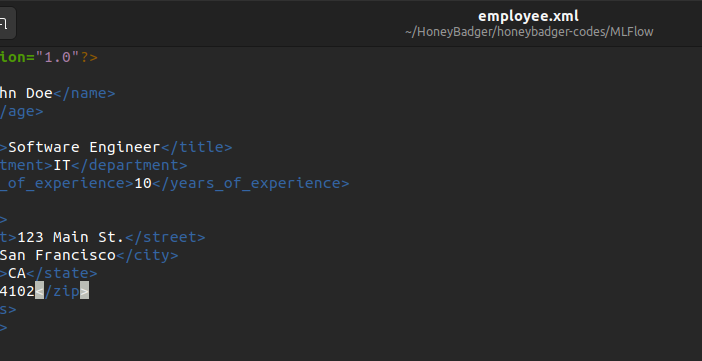Screen dimensions: 702x361
Task: Click the state value CA
Action: [x=17, y=273]
